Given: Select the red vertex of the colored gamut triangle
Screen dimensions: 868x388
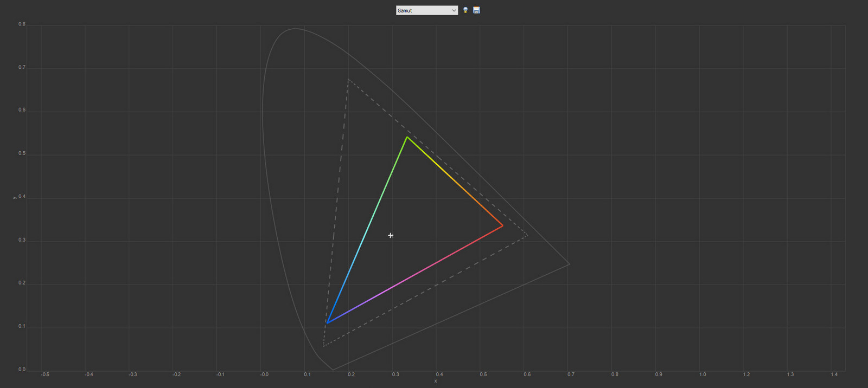Looking at the screenshot, I should point(502,225).
